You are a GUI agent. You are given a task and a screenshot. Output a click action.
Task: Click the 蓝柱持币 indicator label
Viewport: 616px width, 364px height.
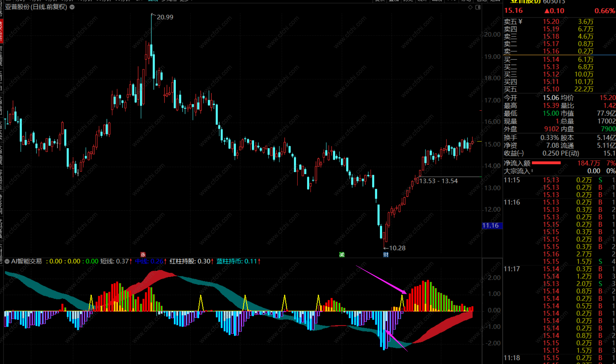(238, 261)
